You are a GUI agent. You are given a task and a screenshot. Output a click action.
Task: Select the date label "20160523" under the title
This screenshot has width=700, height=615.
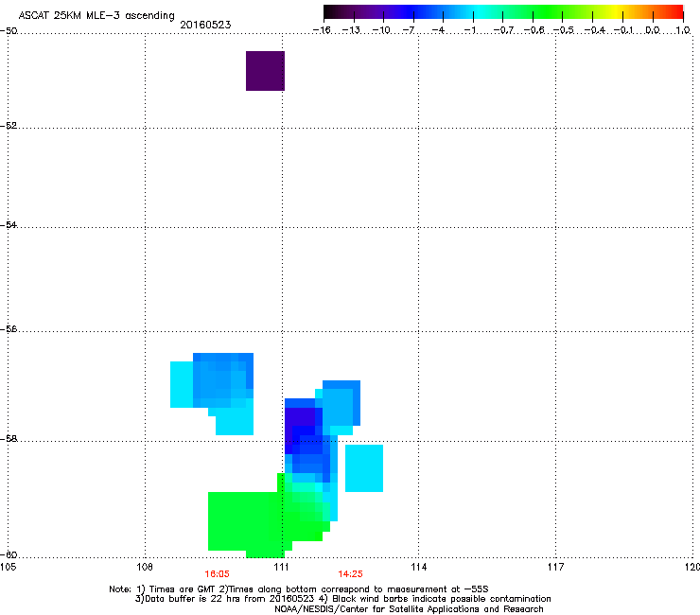click(x=205, y=25)
